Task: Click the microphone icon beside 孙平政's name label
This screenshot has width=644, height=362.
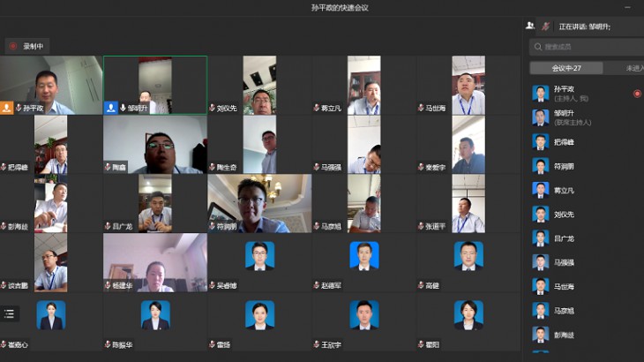Action: 19,108
